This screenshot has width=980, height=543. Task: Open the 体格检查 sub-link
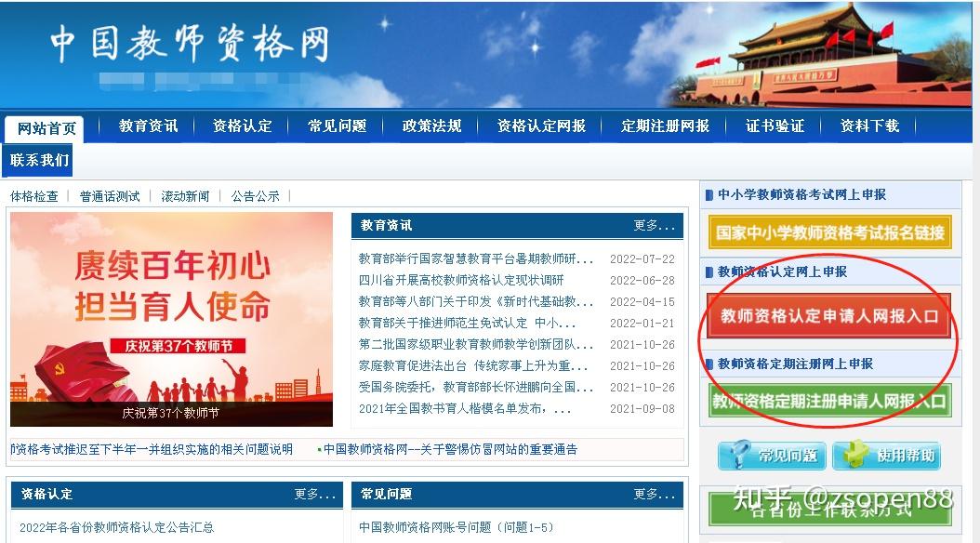click(33, 196)
